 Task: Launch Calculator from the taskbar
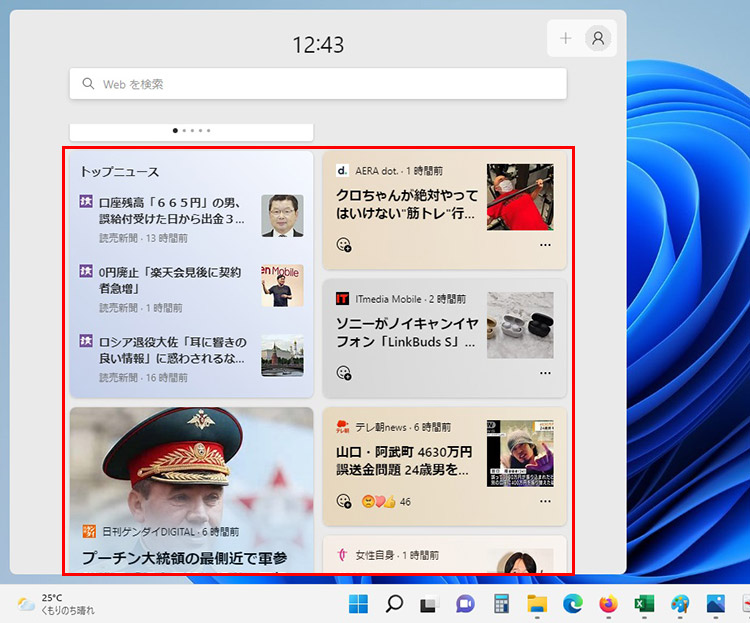tap(502, 604)
